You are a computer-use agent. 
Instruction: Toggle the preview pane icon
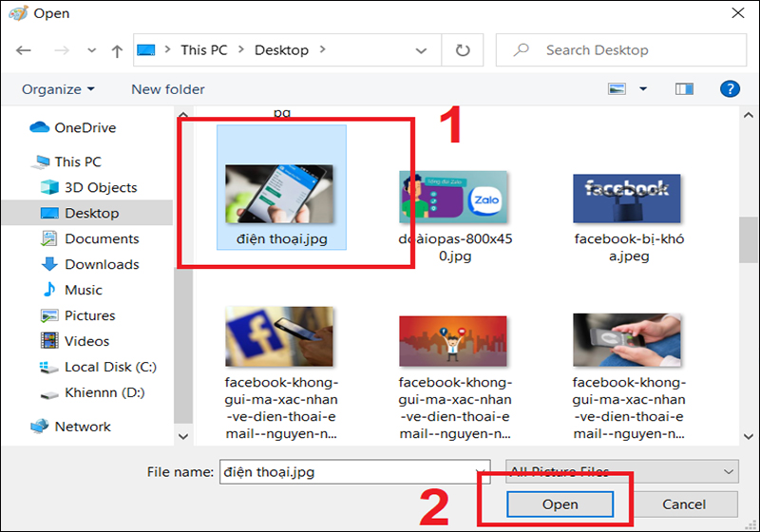coord(684,88)
